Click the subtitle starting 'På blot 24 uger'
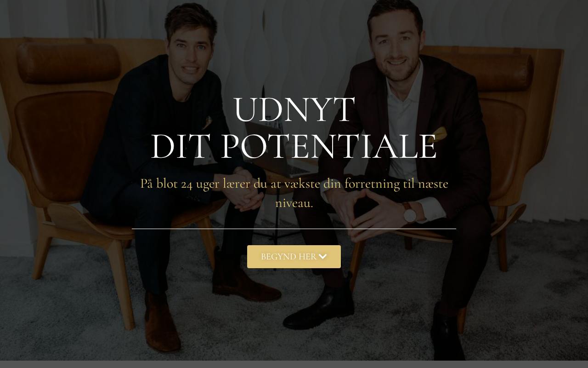Image resolution: width=588 pixels, height=368 pixels. click(x=294, y=193)
